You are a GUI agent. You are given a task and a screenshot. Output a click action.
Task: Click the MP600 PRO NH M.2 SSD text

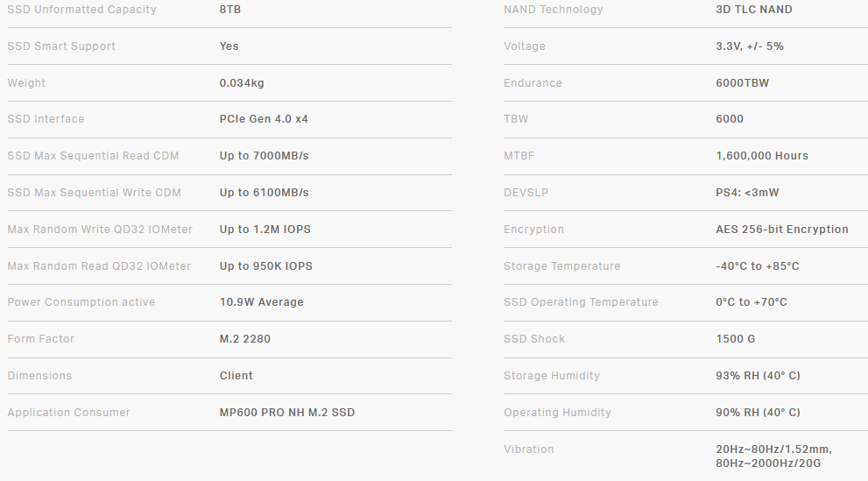click(x=287, y=413)
